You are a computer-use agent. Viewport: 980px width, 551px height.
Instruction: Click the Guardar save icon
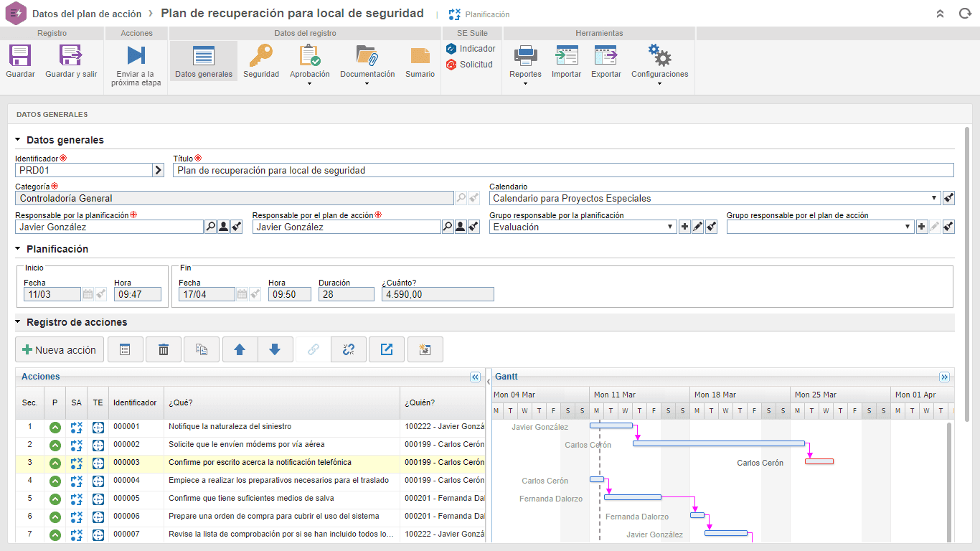20,56
